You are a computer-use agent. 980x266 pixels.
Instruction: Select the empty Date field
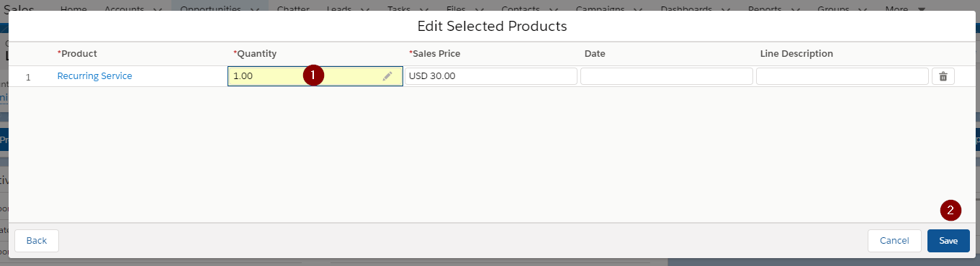667,76
